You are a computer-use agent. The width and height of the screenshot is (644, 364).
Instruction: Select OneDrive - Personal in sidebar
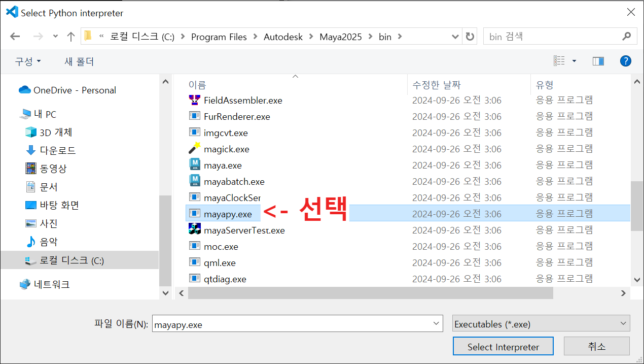[75, 90]
